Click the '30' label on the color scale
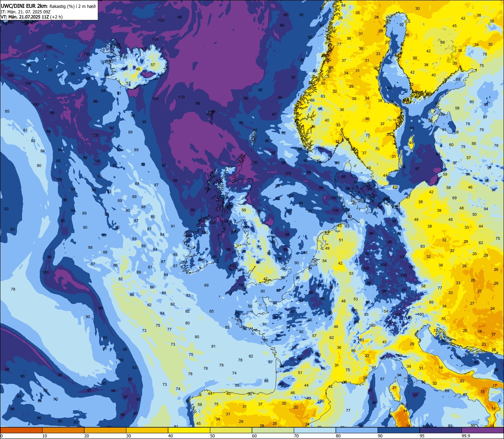Screen dimensions: 504x439 click(128, 436)
